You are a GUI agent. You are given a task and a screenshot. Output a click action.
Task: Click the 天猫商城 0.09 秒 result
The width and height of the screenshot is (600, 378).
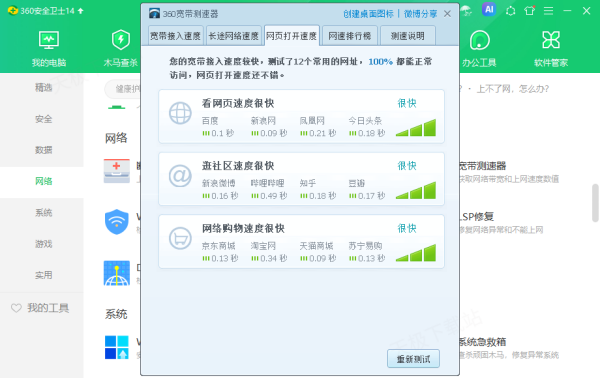point(318,253)
